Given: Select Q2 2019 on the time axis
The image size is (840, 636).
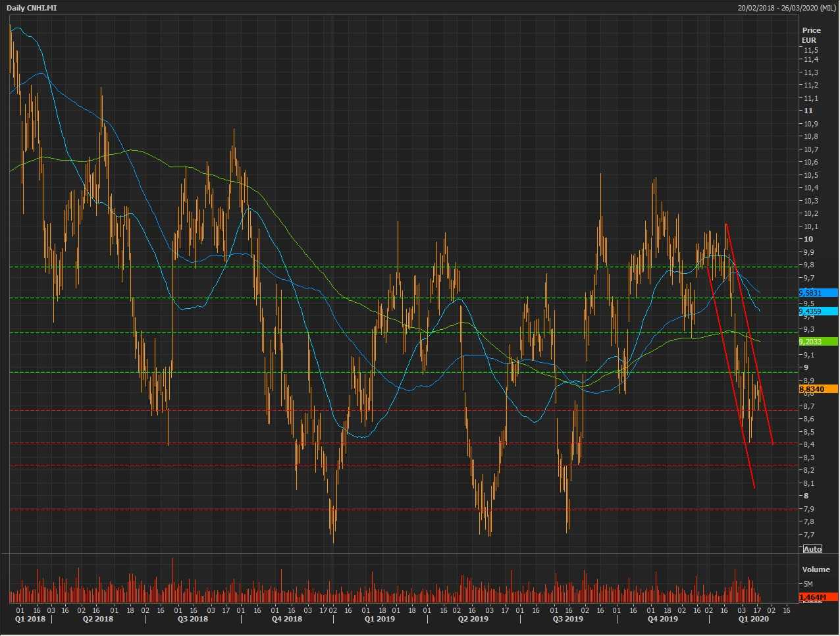Looking at the screenshot, I should (473, 619).
